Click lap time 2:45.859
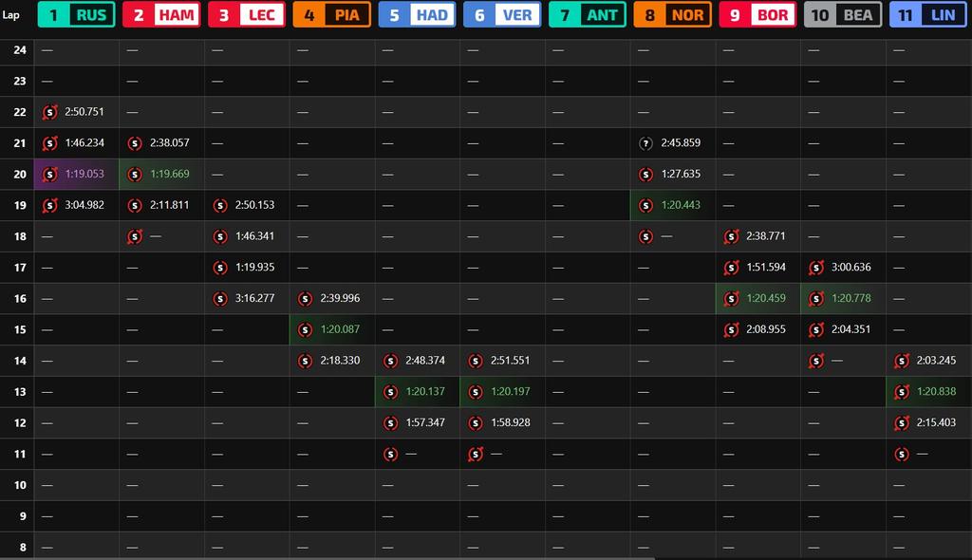The image size is (972, 560). coord(681,142)
